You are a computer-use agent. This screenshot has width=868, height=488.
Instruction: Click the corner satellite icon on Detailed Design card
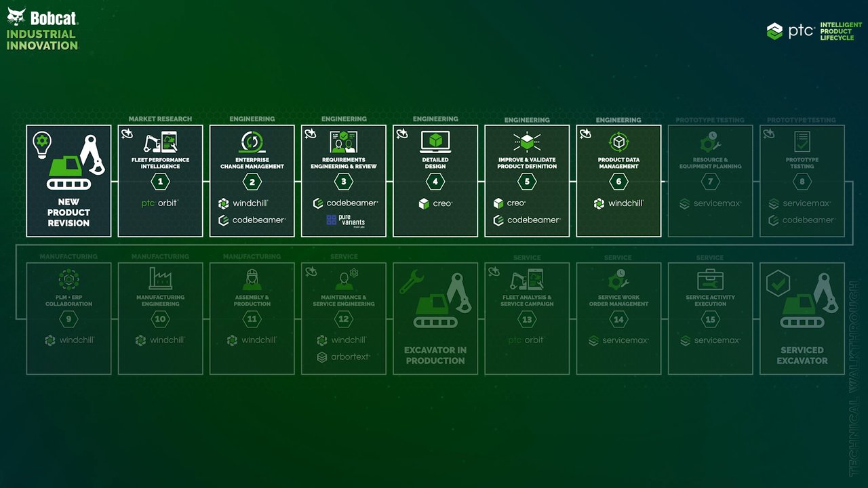click(403, 134)
